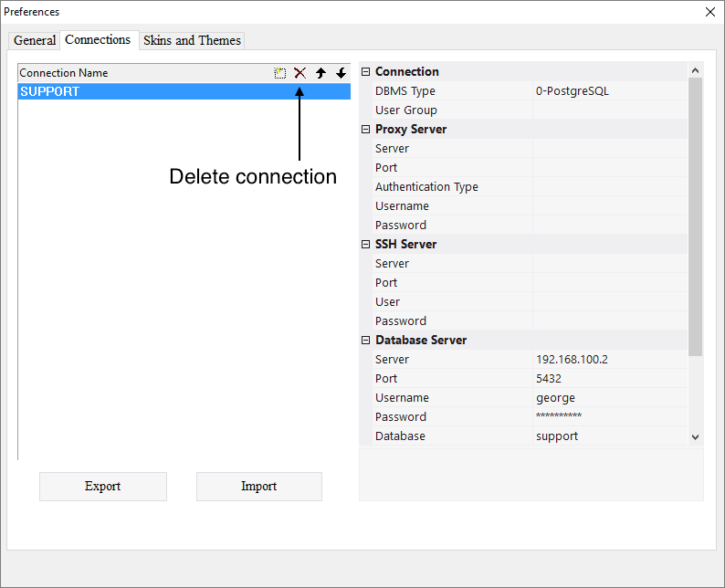Collapse the Database Server section

(x=366, y=341)
